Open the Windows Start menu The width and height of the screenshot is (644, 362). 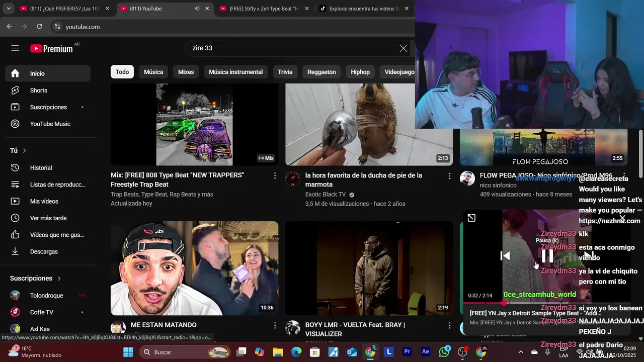pos(128,352)
